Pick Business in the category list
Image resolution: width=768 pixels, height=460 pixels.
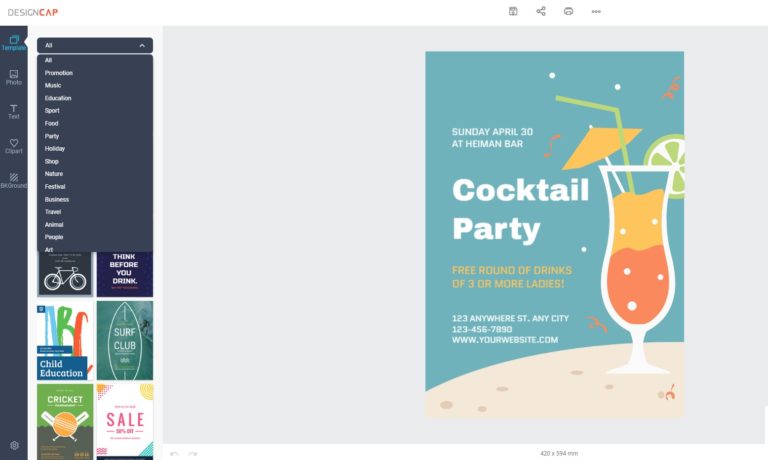(57, 199)
